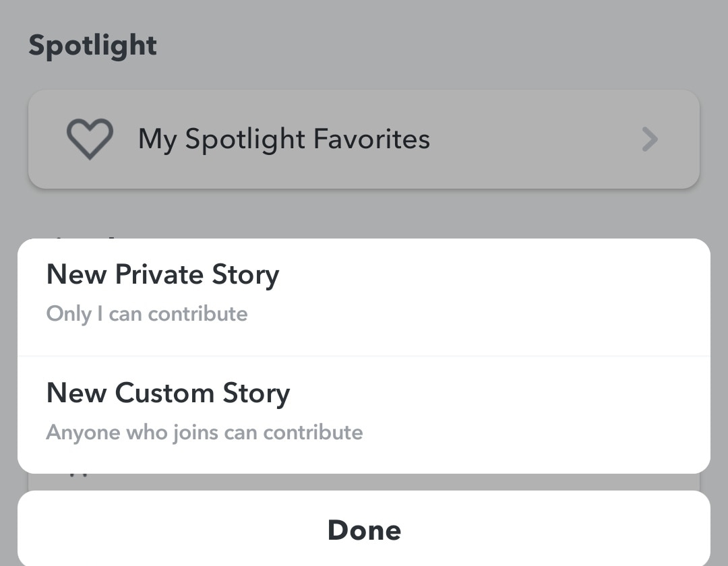This screenshot has width=728, height=566.
Task: Select New Private Story option
Action: (162, 275)
